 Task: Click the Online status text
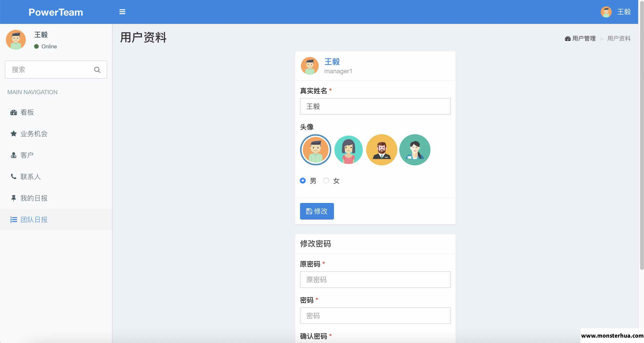point(49,47)
